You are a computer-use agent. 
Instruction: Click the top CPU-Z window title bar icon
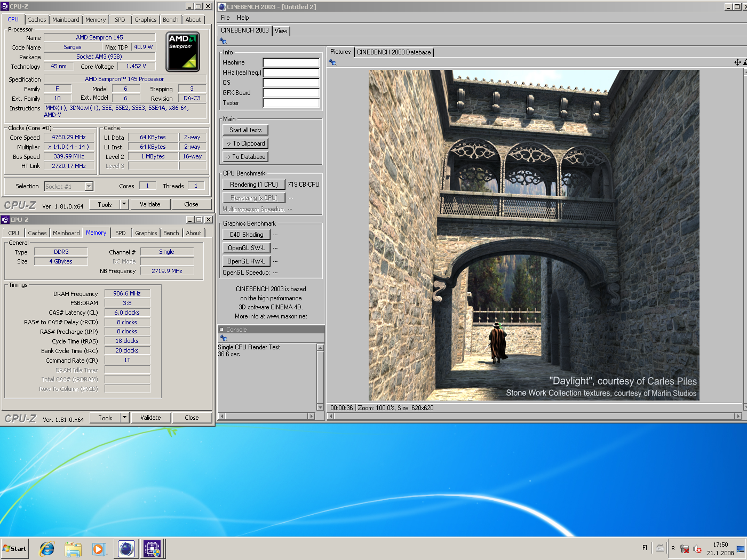pyautogui.click(x=5, y=6)
